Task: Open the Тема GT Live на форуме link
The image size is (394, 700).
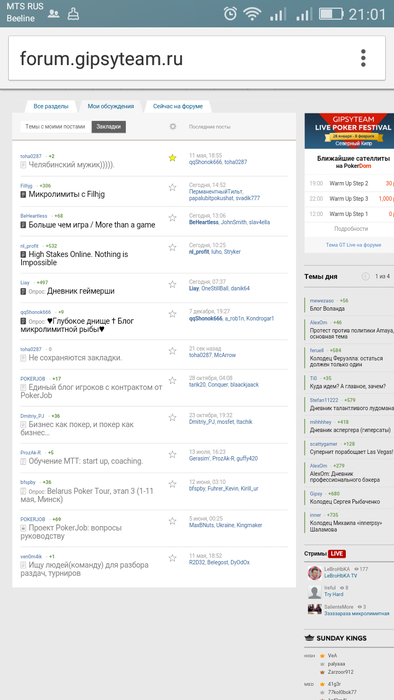Action: tap(353, 245)
